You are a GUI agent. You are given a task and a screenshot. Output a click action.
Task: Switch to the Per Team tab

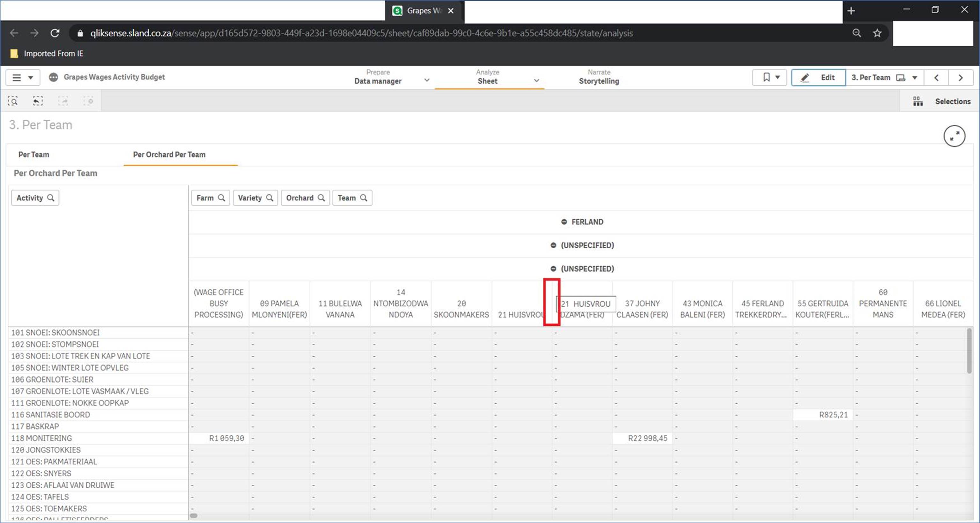[34, 154]
